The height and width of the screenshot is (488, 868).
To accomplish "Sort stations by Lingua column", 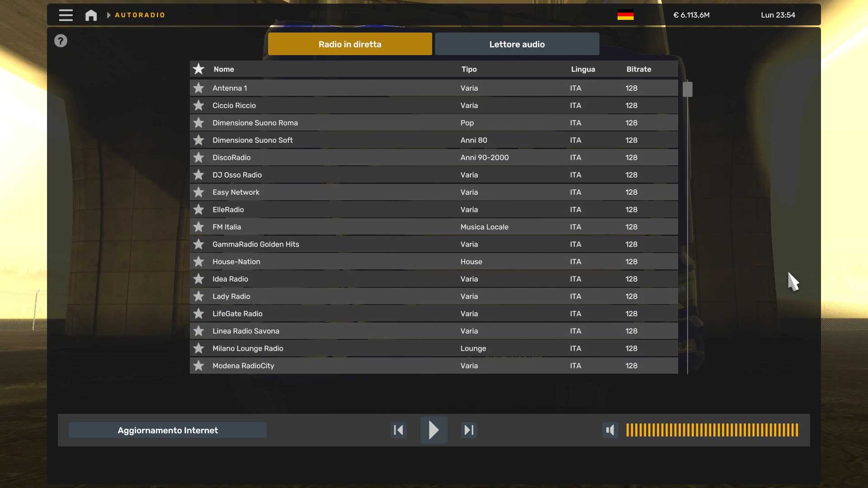I will 583,69.
